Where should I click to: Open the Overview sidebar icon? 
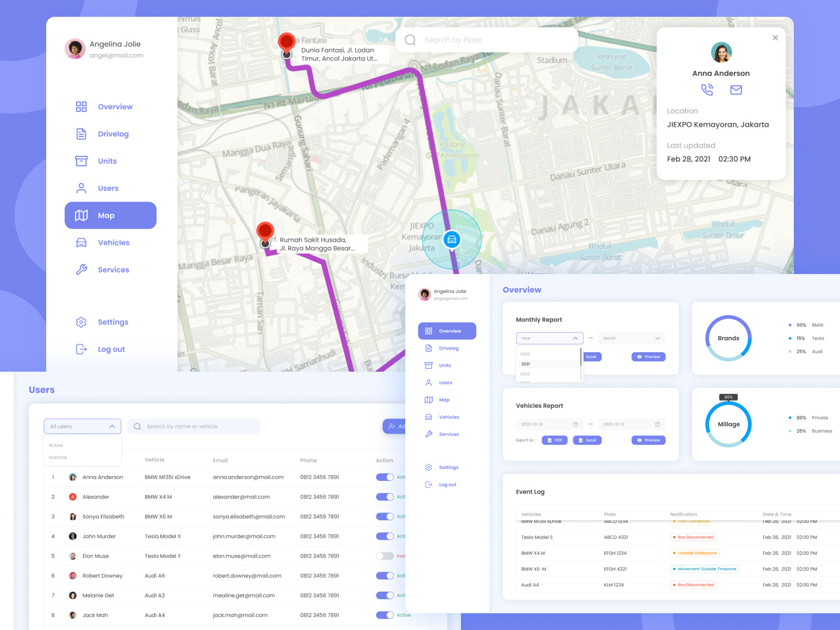[81, 107]
